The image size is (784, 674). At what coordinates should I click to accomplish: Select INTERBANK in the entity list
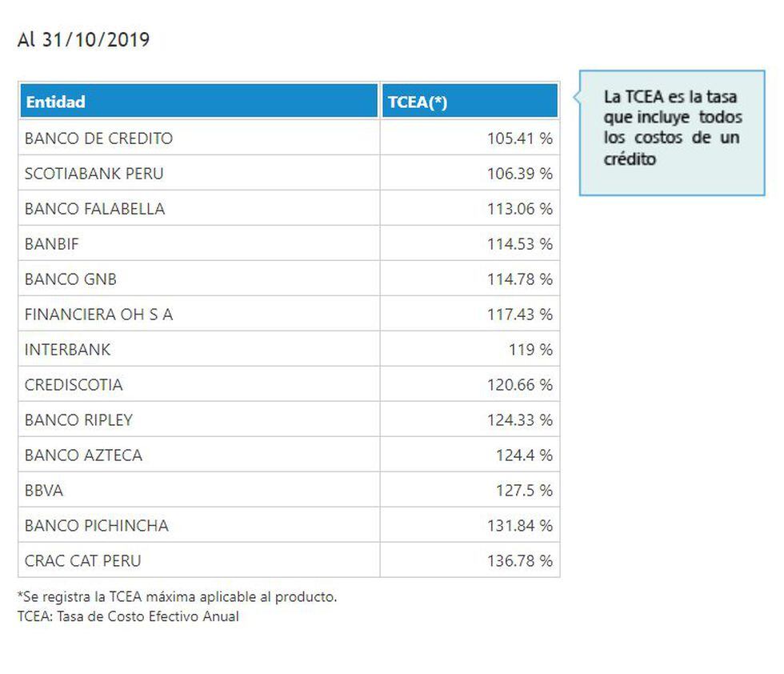[67, 350]
